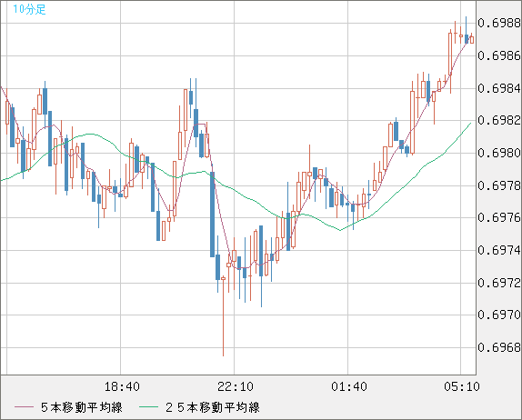
Task: Click the 0.6978 price axis label
Action: (499, 185)
